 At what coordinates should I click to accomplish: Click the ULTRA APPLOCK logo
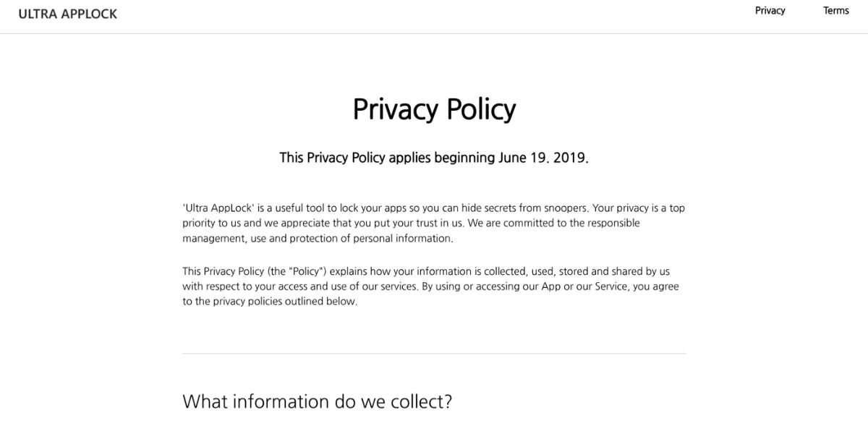click(66, 14)
